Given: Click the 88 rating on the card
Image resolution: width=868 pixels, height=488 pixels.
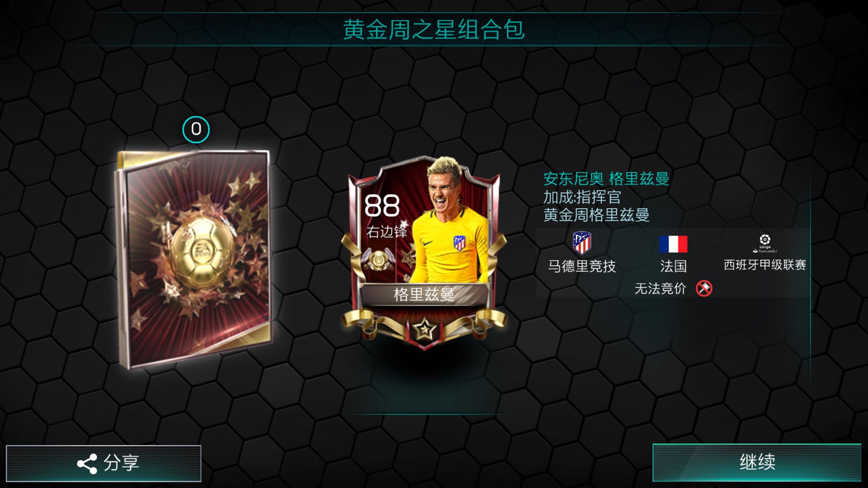Looking at the screenshot, I should coord(382,206).
